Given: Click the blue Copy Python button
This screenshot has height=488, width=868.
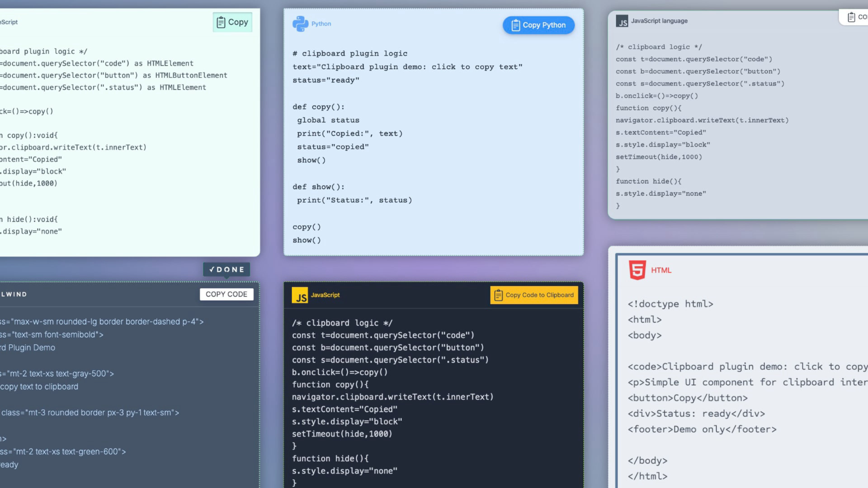Looking at the screenshot, I should (x=538, y=25).
